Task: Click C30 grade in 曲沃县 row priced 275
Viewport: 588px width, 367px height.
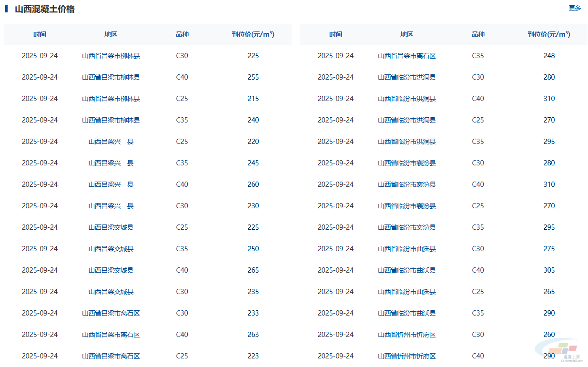Action: [x=478, y=249]
